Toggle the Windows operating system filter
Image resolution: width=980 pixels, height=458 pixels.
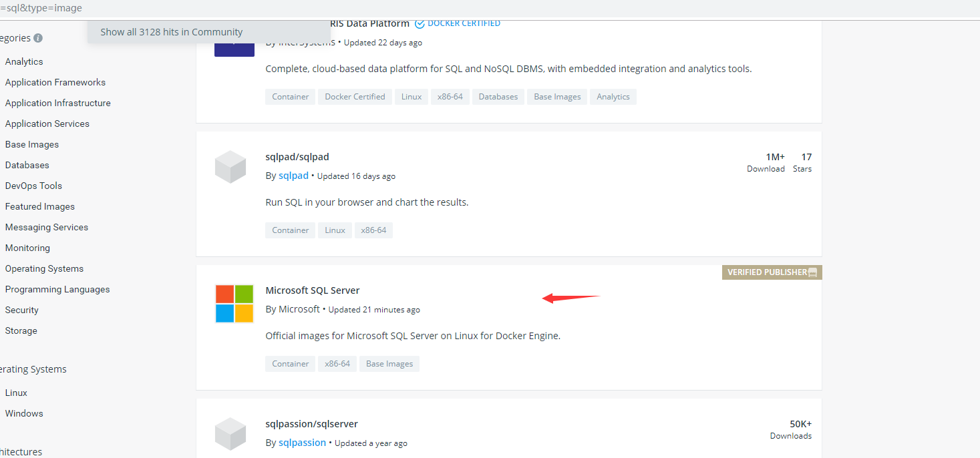click(24, 413)
